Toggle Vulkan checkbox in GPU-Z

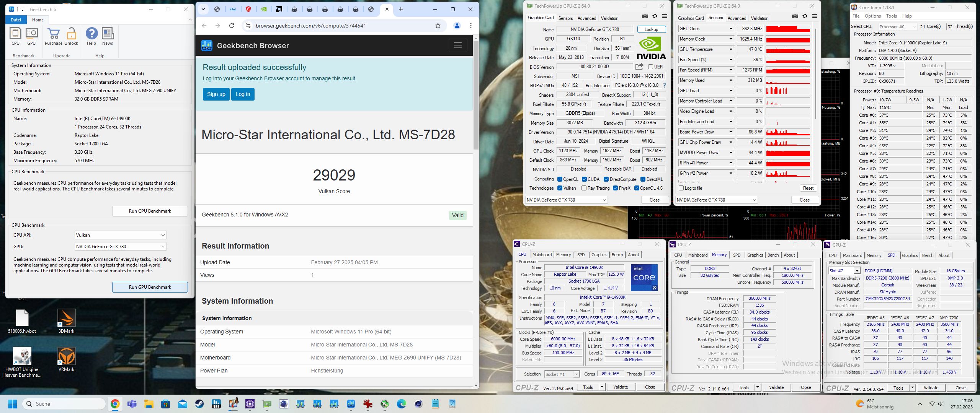pos(560,188)
